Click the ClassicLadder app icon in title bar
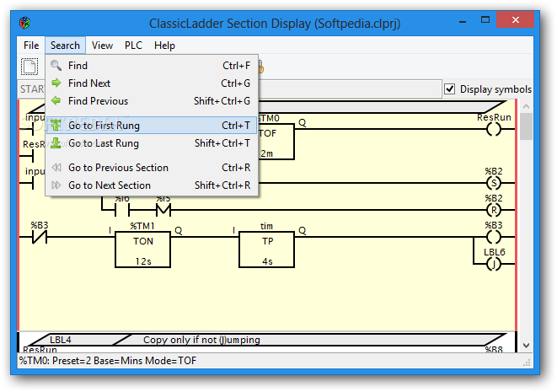Image resolution: width=557 pixels, height=392 pixels. [x=25, y=23]
